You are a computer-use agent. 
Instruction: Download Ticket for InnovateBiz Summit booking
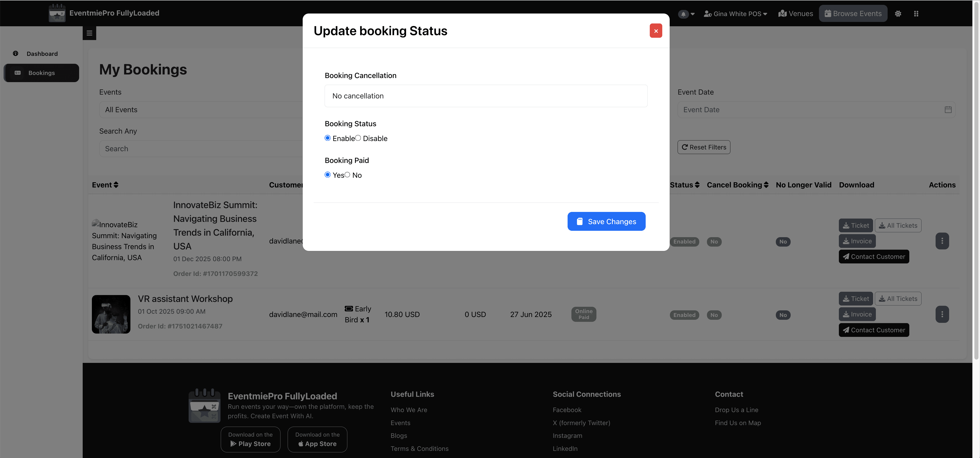click(x=855, y=225)
